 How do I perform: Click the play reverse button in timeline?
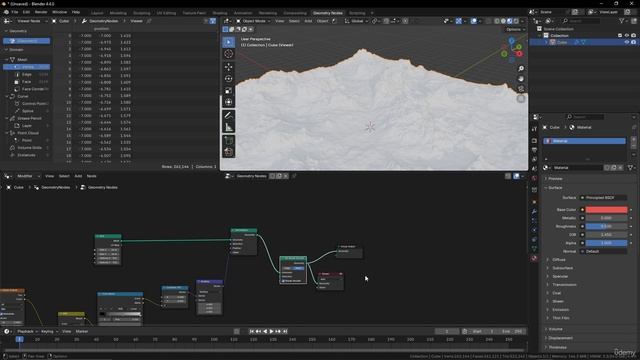pyautogui.click(x=265, y=331)
